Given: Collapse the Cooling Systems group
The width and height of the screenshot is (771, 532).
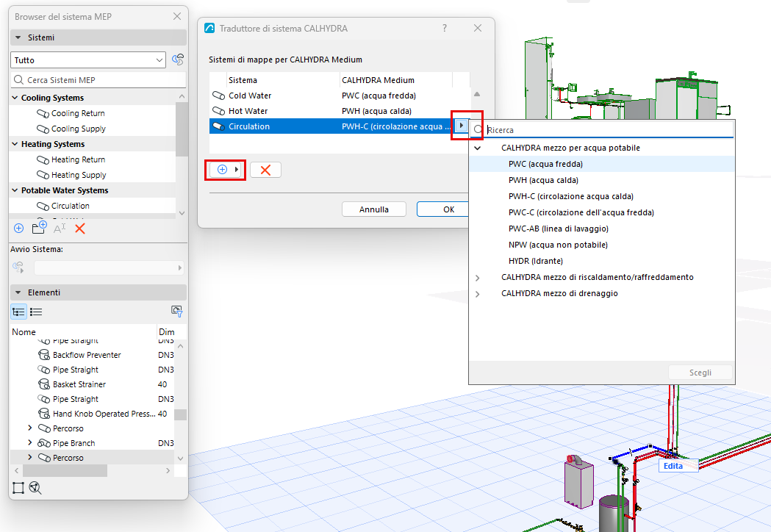Looking at the screenshot, I should click(x=15, y=98).
